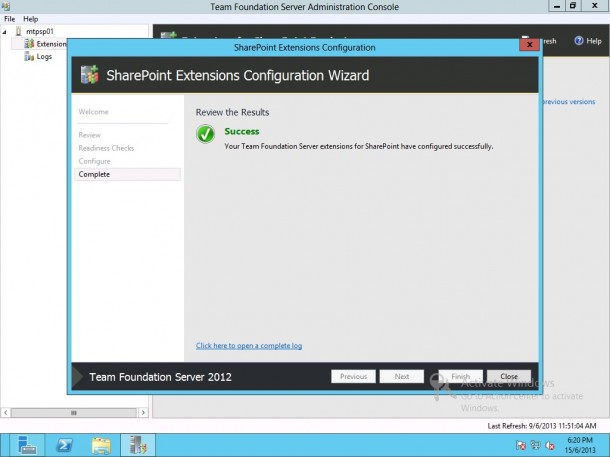Click the Logs node icon
Screen dimensions: 610x457
(29, 57)
